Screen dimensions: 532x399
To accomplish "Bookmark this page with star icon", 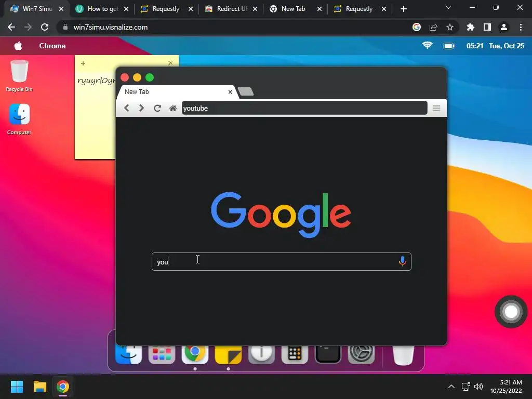I will click(450, 27).
